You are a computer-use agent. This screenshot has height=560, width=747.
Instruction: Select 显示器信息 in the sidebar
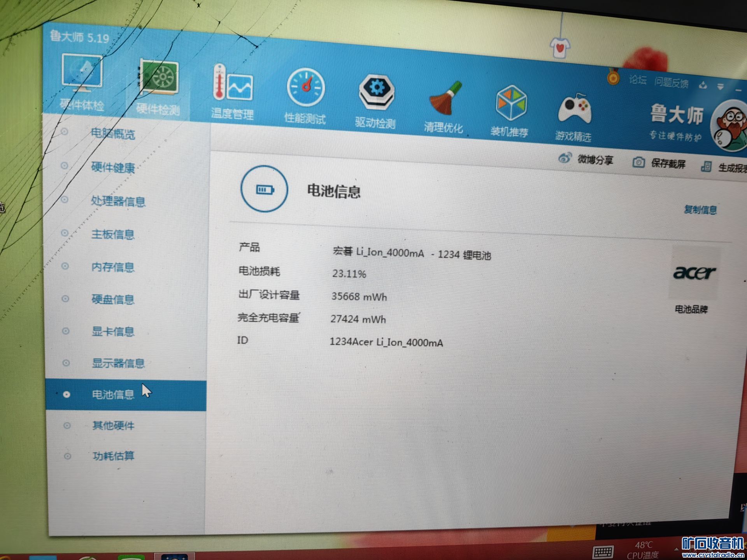point(118,363)
